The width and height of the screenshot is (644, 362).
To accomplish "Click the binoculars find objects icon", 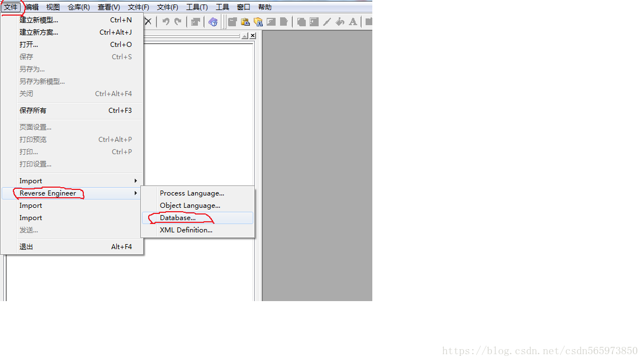I will [258, 22].
